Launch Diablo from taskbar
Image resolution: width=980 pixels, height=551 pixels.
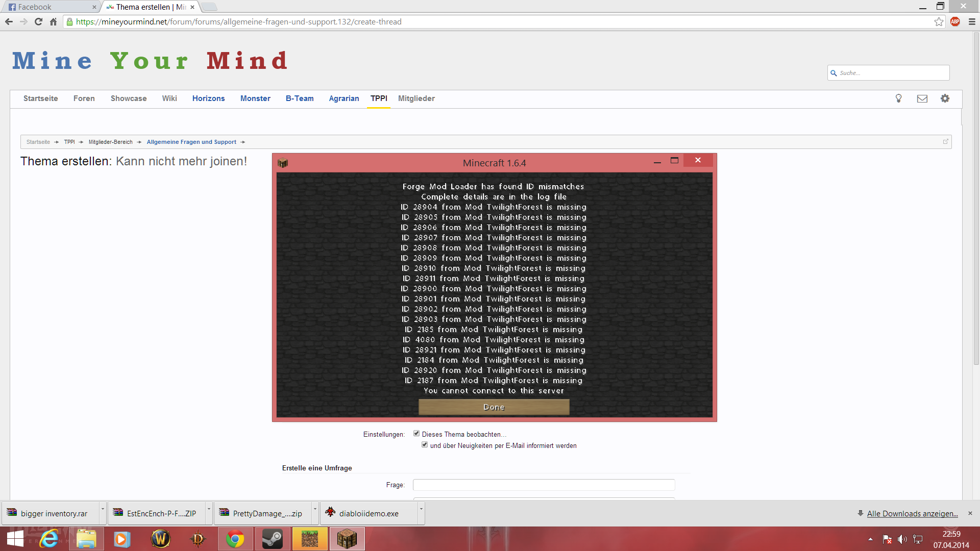click(x=198, y=539)
